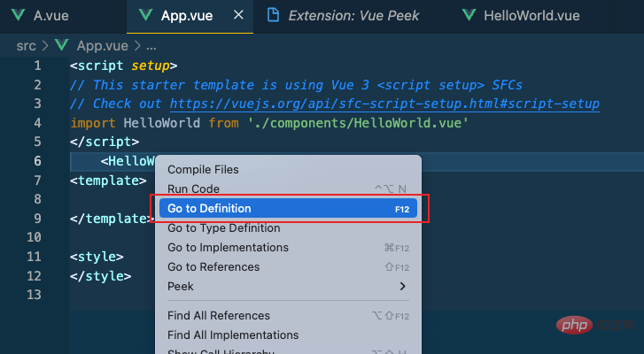
Task: Choose Compile Files from the context menu
Action: (x=203, y=169)
